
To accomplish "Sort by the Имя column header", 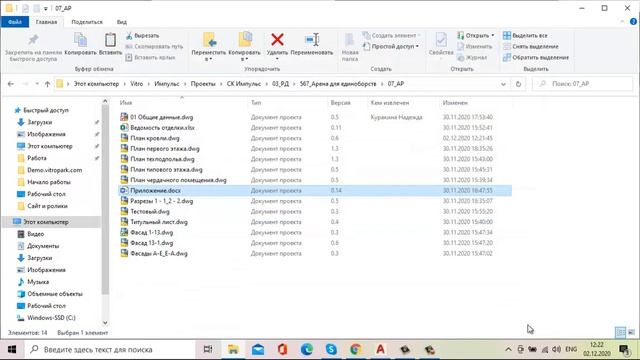I will [126, 103].
